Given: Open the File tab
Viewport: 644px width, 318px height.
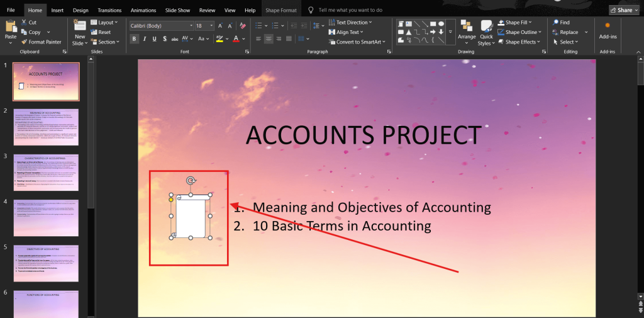Looking at the screenshot, I should 11,10.
